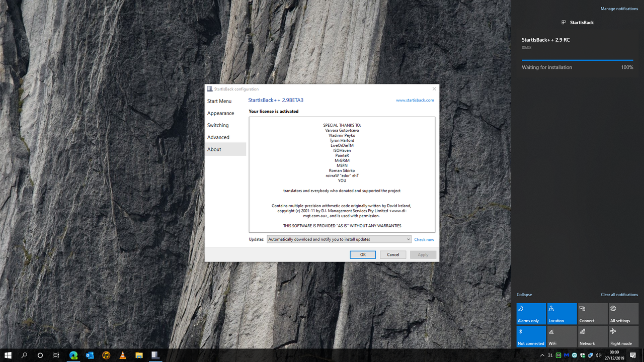Toggle Alarms only quiet hours tile
The width and height of the screenshot is (644, 362).
coord(531,313)
